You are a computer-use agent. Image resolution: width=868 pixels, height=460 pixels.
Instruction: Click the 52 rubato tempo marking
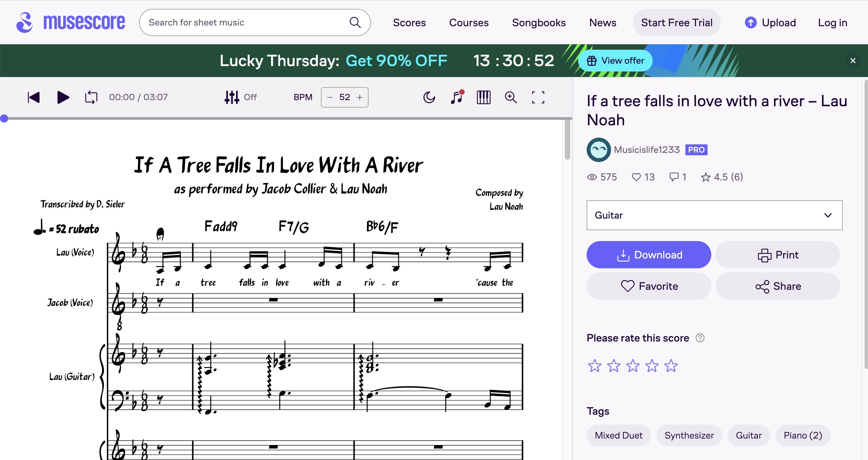click(x=66, y=227)
